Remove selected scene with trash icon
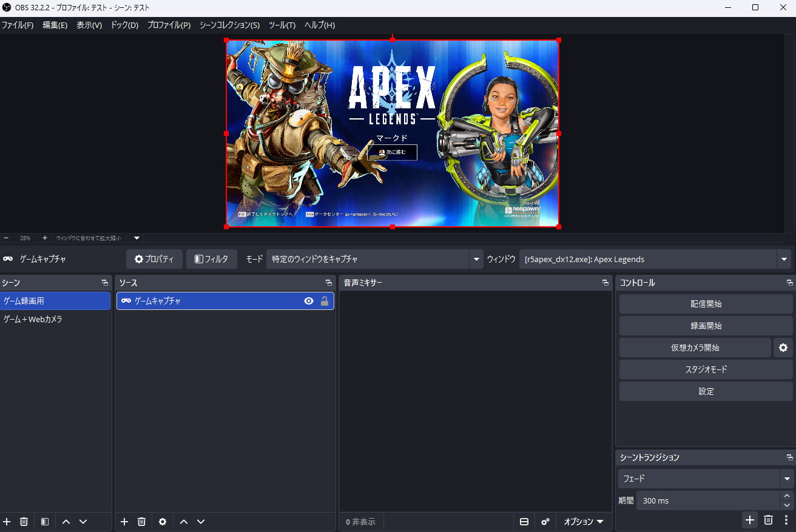 [x=24, y=522]
